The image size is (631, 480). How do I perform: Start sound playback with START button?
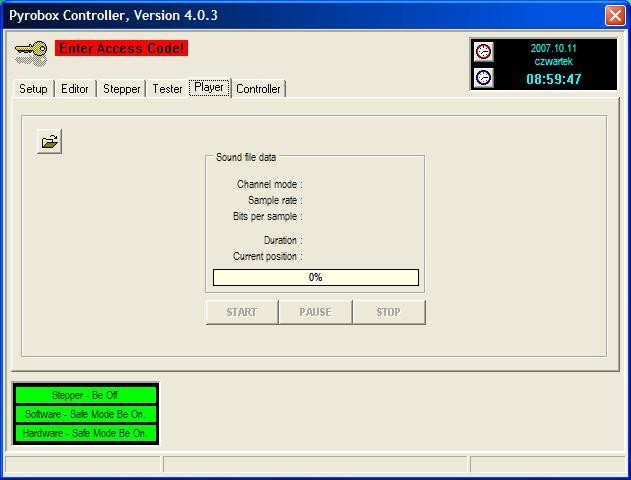tap(241, 312)
